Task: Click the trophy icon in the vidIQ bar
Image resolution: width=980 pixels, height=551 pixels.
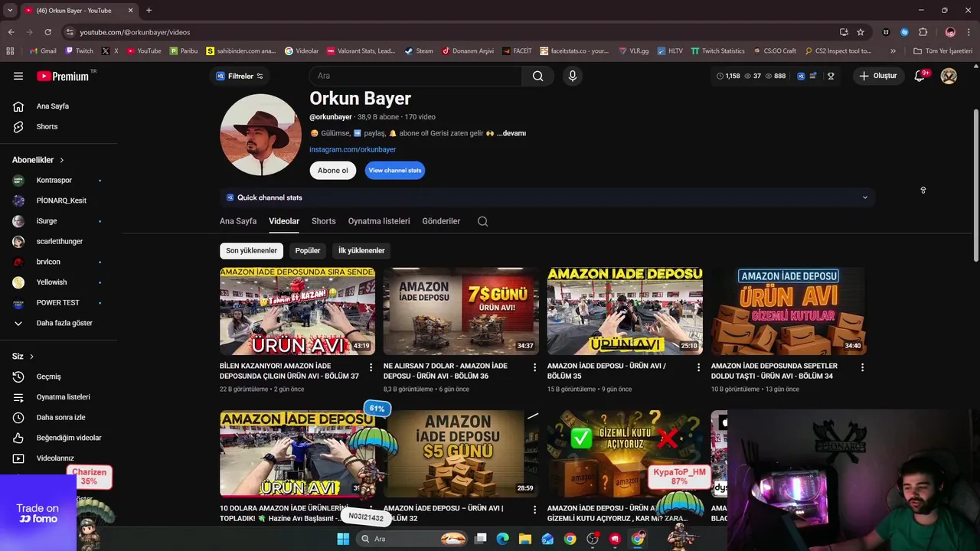Action: (831, 76)
